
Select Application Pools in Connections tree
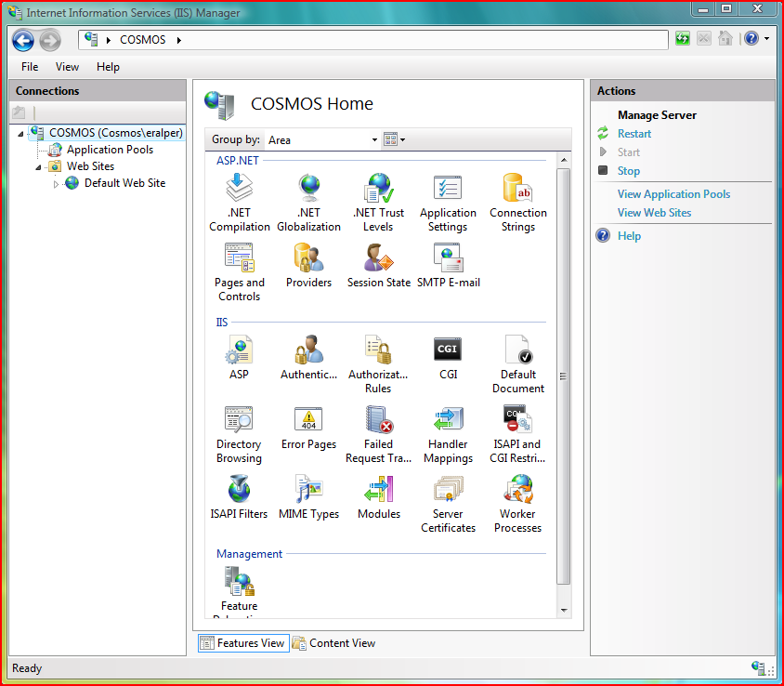click(x=110, y=150)
